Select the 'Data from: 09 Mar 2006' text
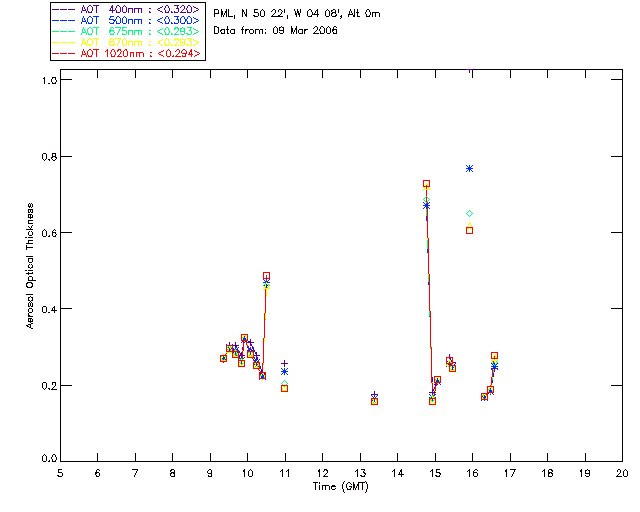This screenshot has height=512, width=640. pyautogui.click(x=276, y=30)
